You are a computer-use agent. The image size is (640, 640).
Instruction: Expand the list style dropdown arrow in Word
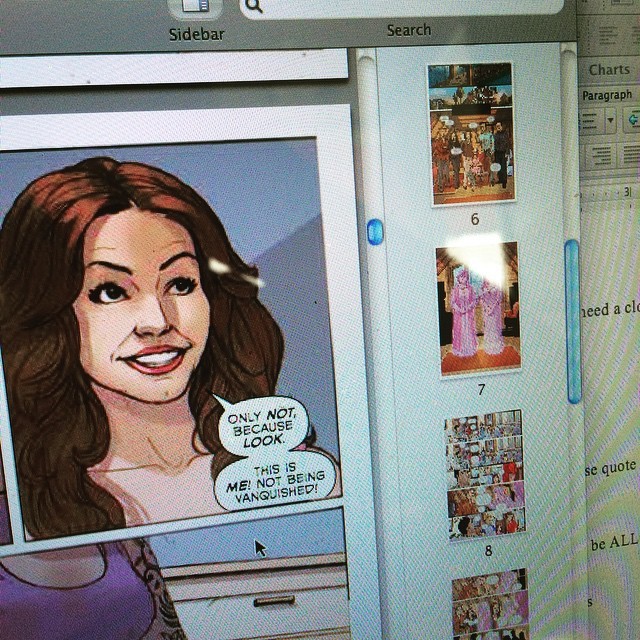click(611, 120)
